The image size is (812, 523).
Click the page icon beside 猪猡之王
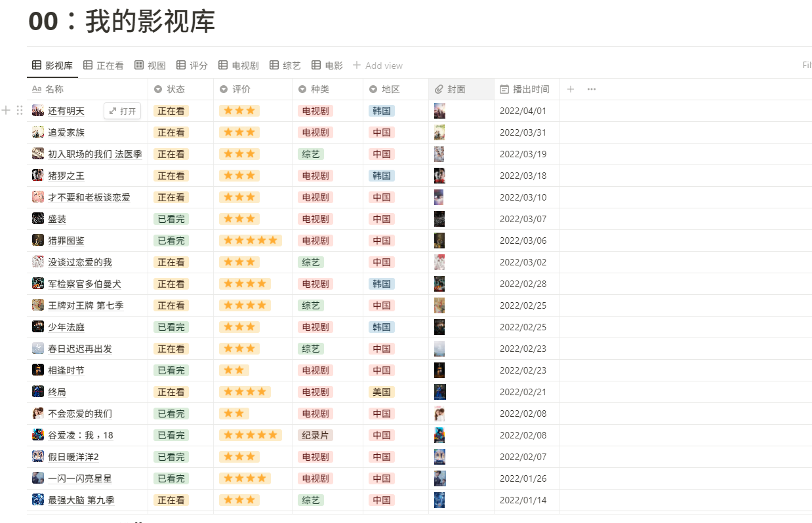click(38, 176)
